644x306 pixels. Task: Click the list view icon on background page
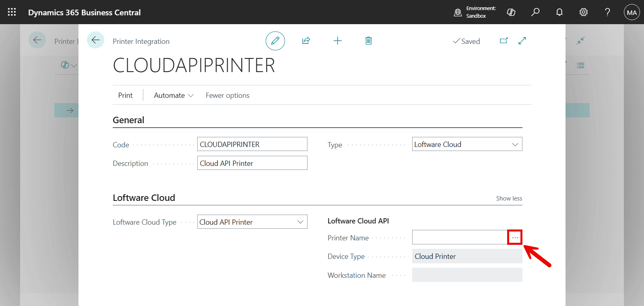tap(580, 65)
